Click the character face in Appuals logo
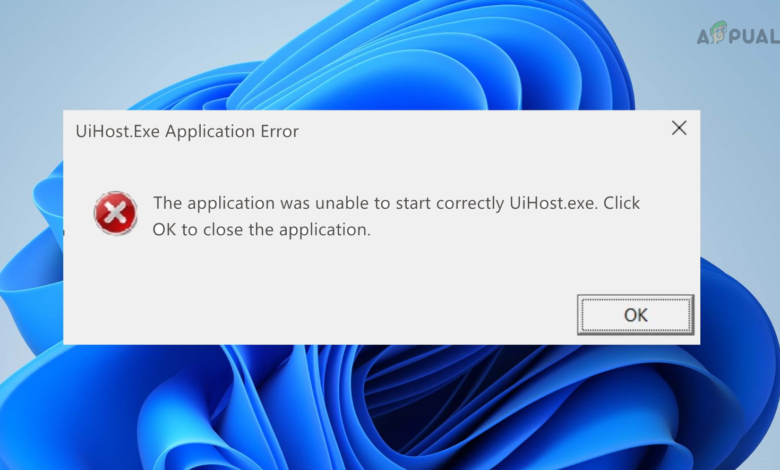 718,32
